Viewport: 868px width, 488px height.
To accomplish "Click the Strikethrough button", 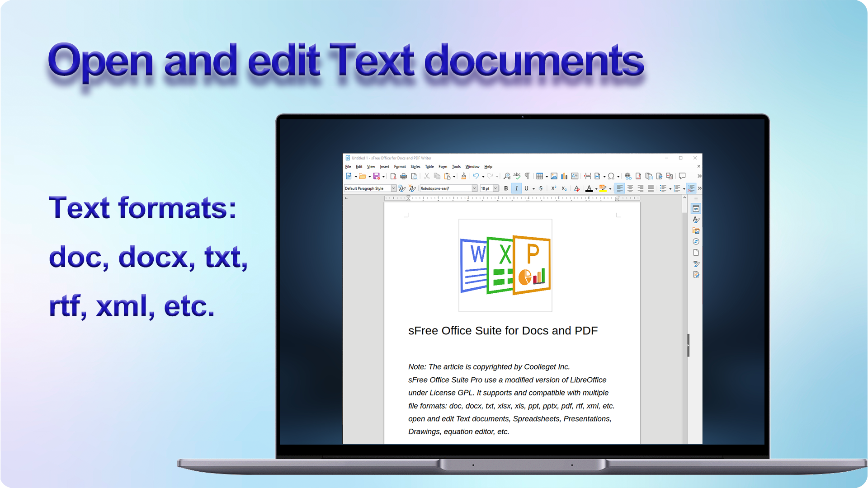I will pos(541,188).
